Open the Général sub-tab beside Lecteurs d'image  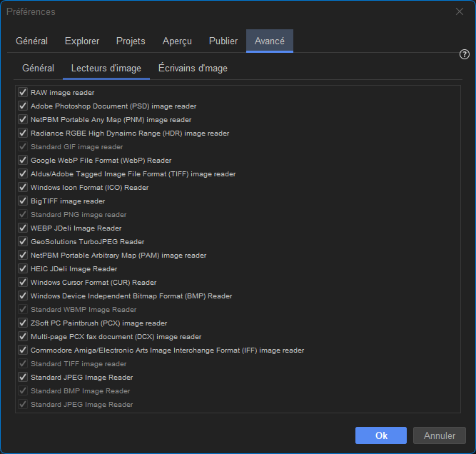(x=38, y=68)
